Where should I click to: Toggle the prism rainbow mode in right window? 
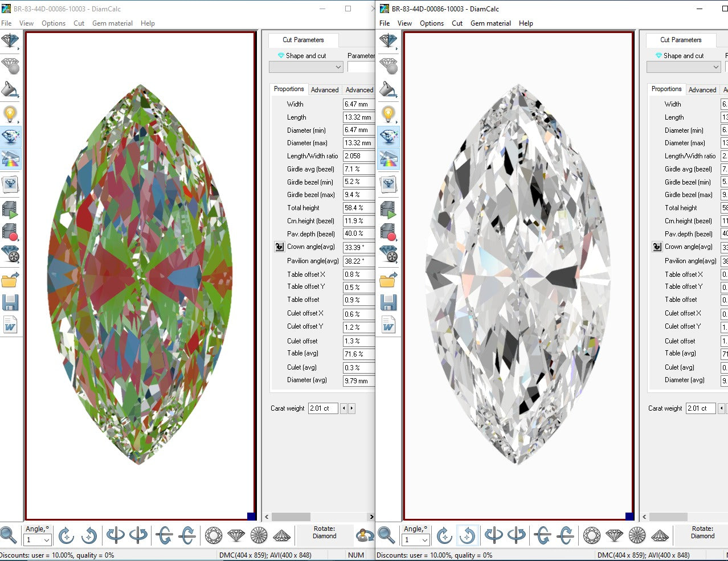388,159
